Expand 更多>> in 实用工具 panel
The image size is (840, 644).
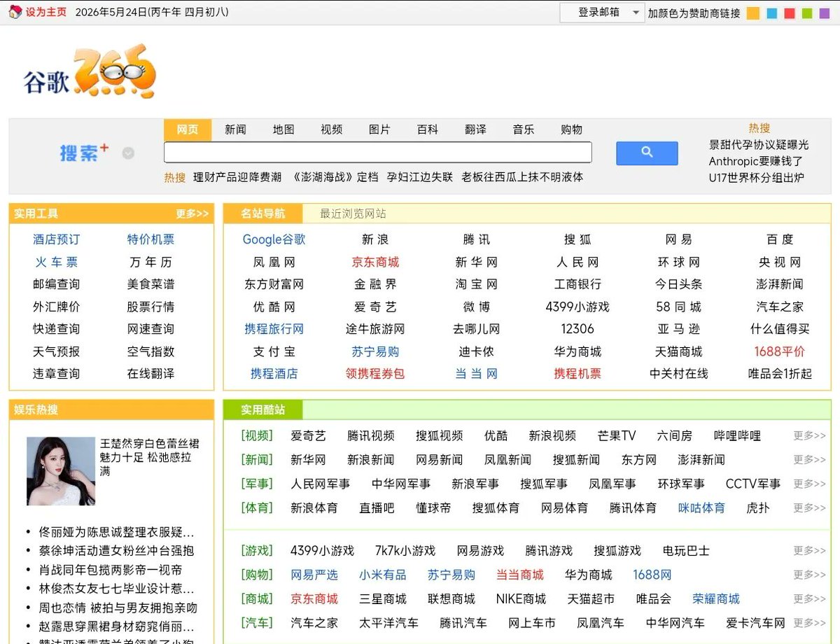[x=192, y=213]
